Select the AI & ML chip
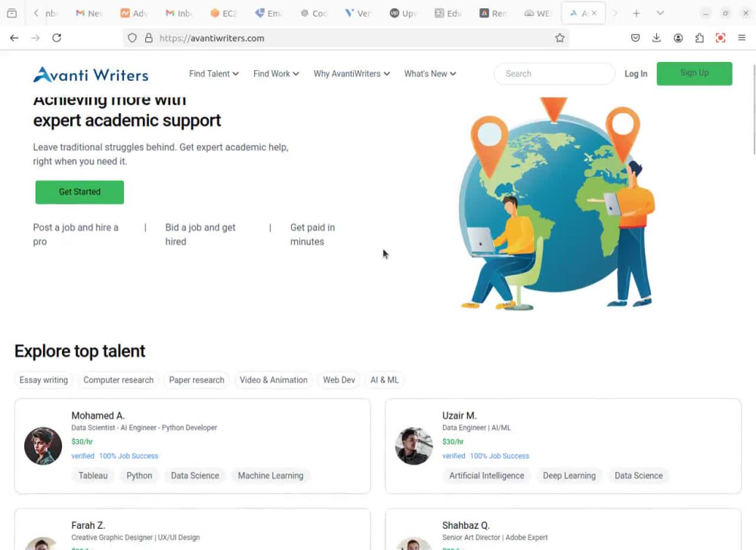756x550 pixels. 384,380
